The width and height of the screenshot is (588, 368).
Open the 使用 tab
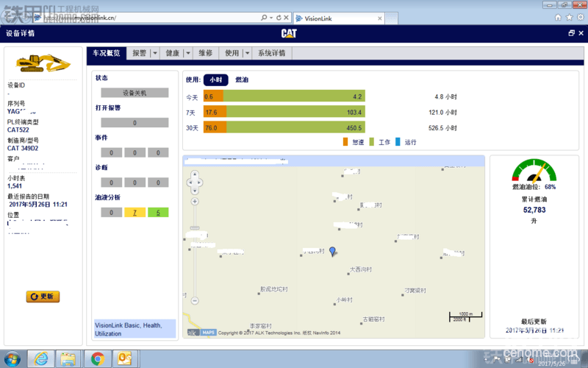point(232,53)
